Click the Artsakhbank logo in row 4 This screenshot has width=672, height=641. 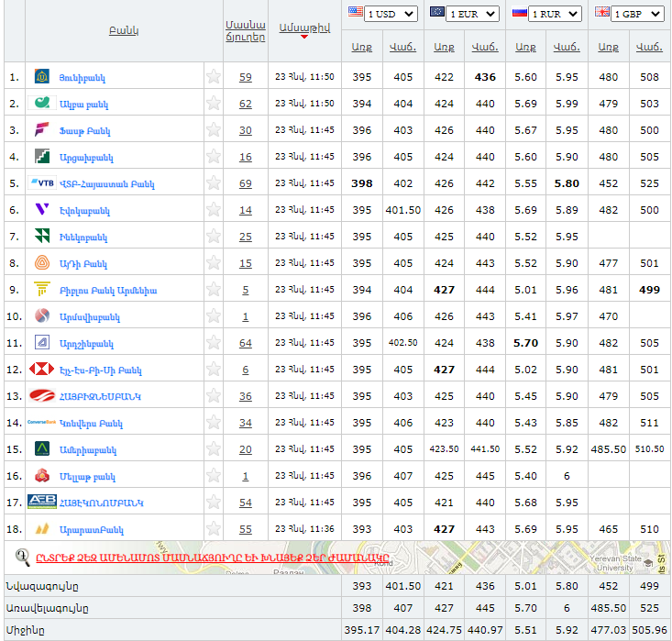42,157
